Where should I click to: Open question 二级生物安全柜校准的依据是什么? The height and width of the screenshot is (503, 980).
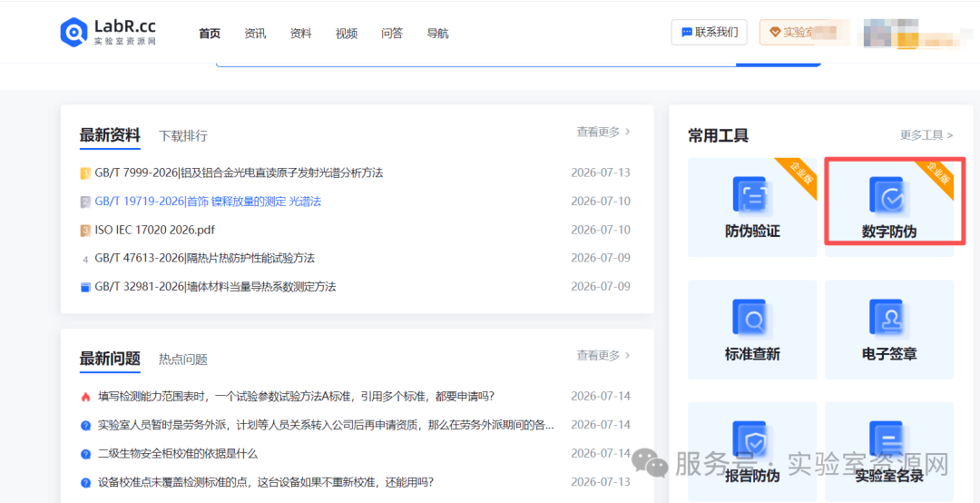[178, 454]
